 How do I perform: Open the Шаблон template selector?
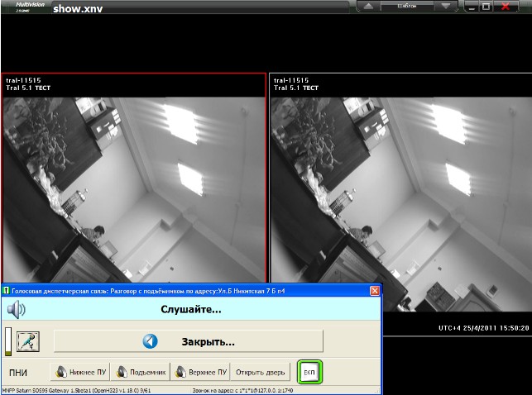tap(407, 6)
